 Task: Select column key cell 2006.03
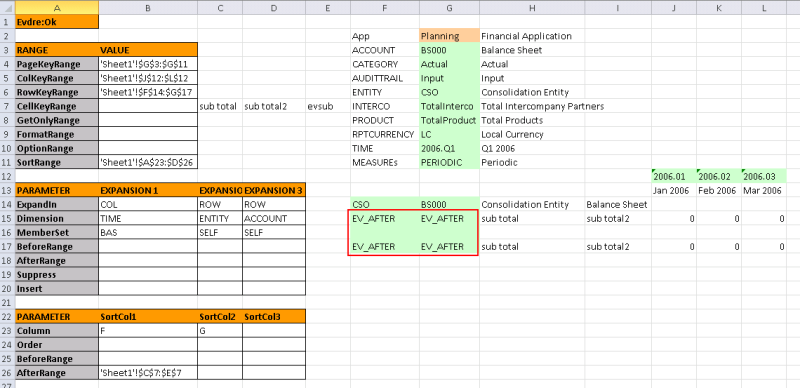pyautogui.click(x=764, y=177)
